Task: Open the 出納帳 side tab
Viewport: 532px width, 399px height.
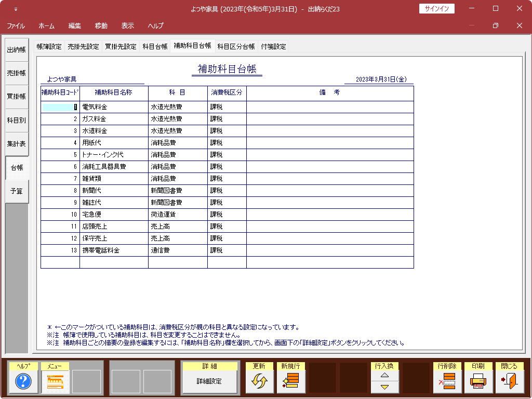Action: coord(17,50)
